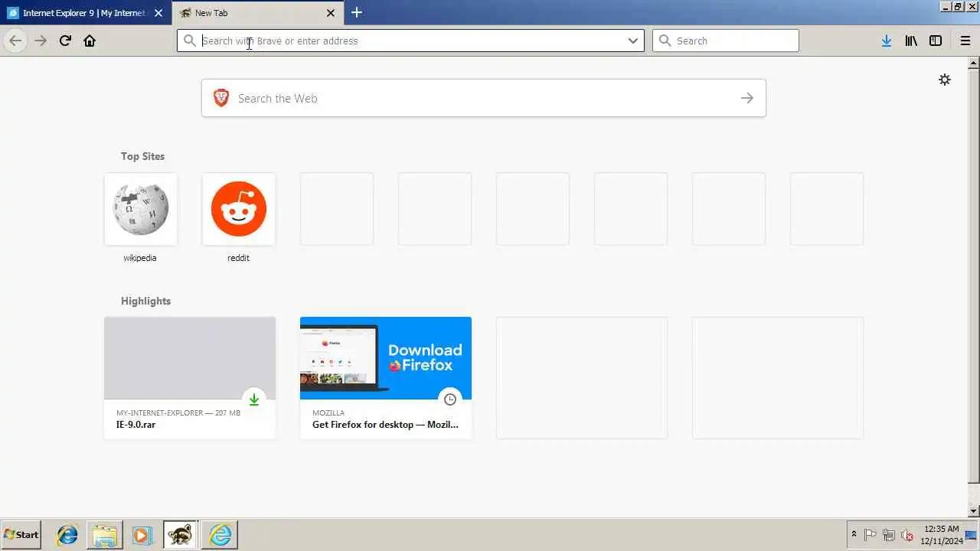
Task: Click Show desktop button
Action: 972,535
